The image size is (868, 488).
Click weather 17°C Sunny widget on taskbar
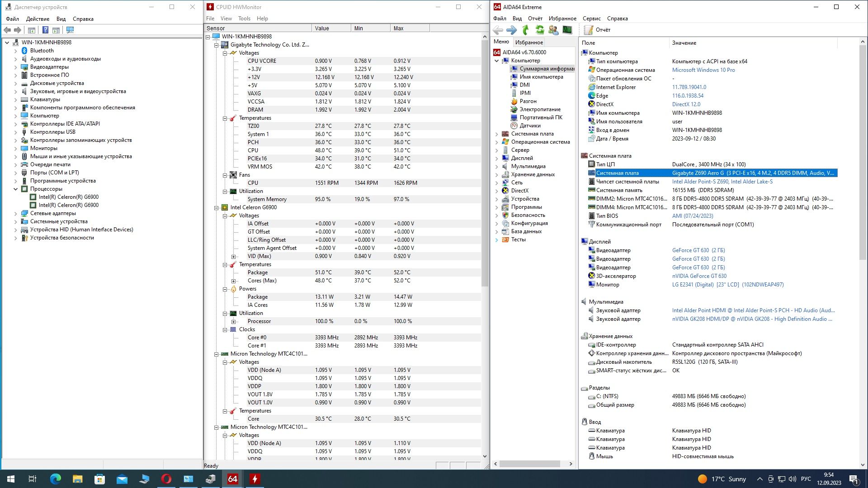tap(722, 479)
